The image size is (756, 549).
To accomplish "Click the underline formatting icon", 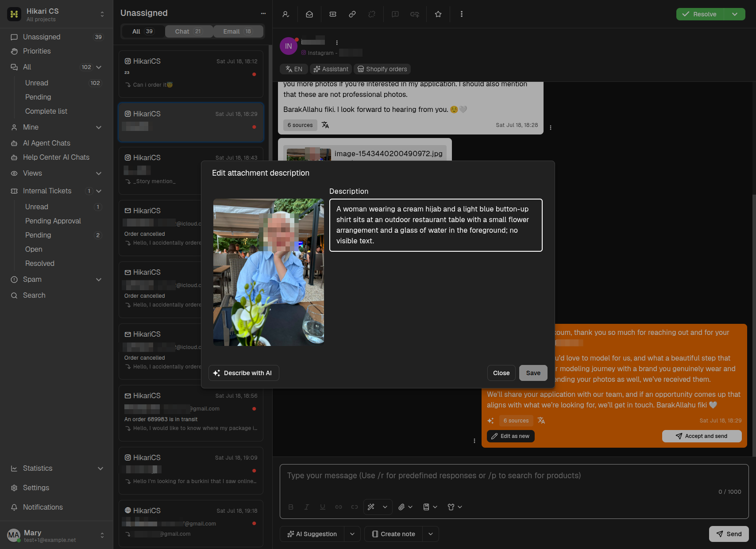I will coord(323,507).
